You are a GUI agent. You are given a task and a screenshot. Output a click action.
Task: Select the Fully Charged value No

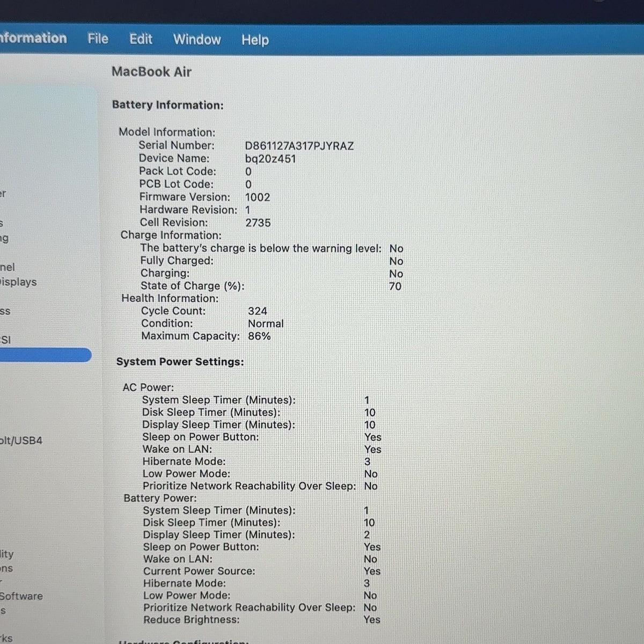pos(396,261)
